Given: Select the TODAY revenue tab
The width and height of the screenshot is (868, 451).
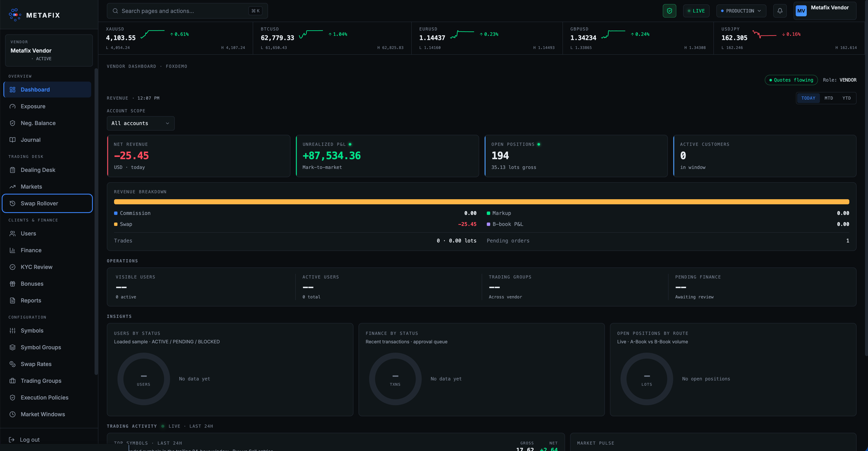Looking at the screenshot, I should [x=808, y=98].
